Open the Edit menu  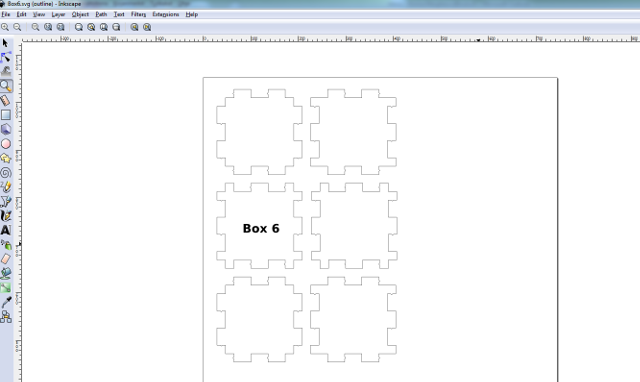(21, 14)
